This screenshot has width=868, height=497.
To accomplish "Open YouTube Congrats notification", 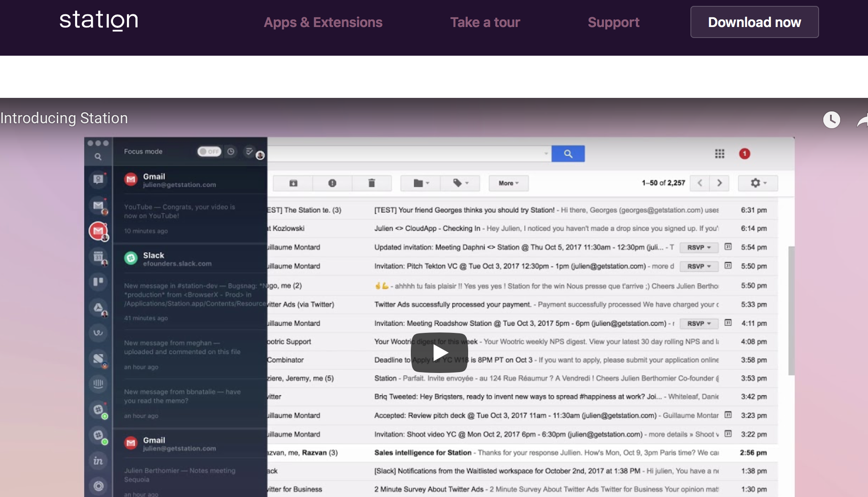I will (190, 219).
